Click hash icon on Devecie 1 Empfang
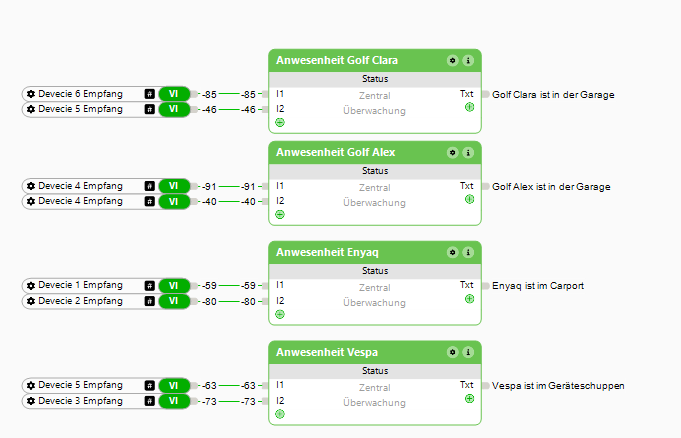This screenshot has height=438, width=681. (149, 286)
